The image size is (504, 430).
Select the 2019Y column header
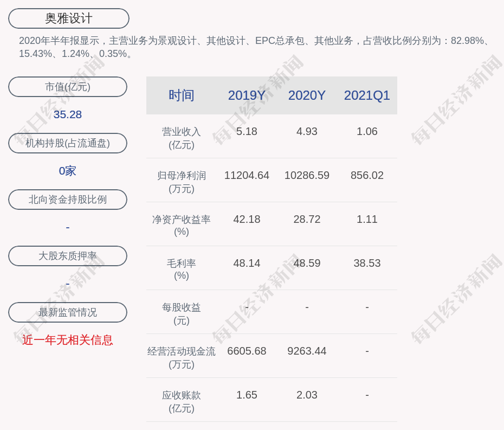(247, 95)
